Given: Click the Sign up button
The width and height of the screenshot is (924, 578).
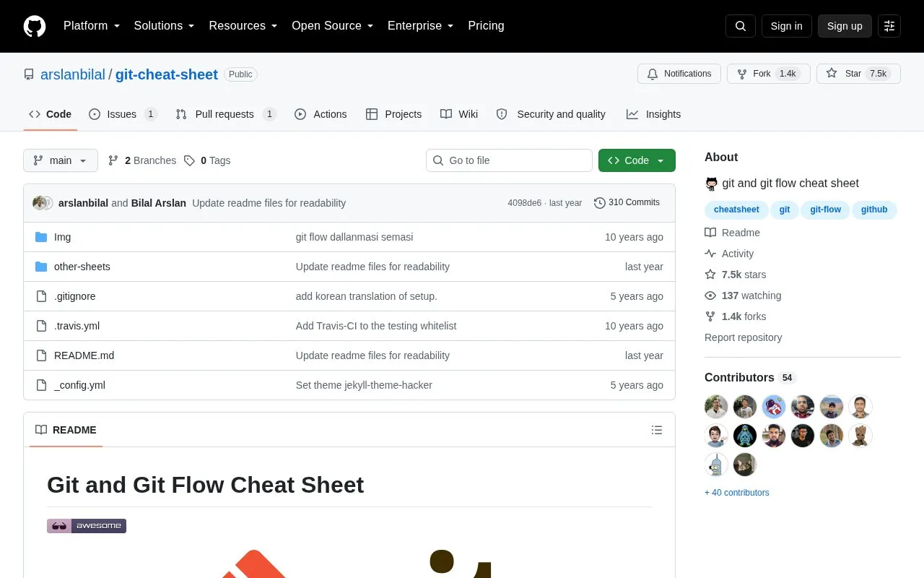Looking at the screenshot, I should click(x=845, y=26).
